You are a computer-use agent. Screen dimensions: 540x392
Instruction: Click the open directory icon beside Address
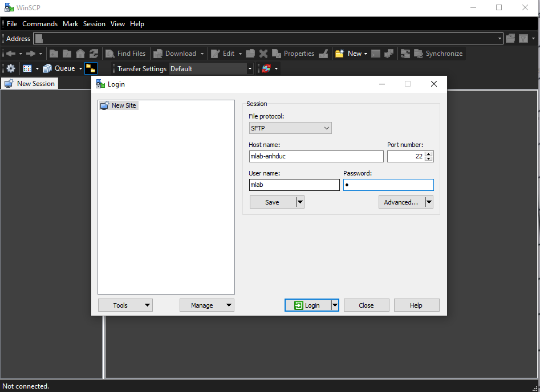click(x=510, y=39)
